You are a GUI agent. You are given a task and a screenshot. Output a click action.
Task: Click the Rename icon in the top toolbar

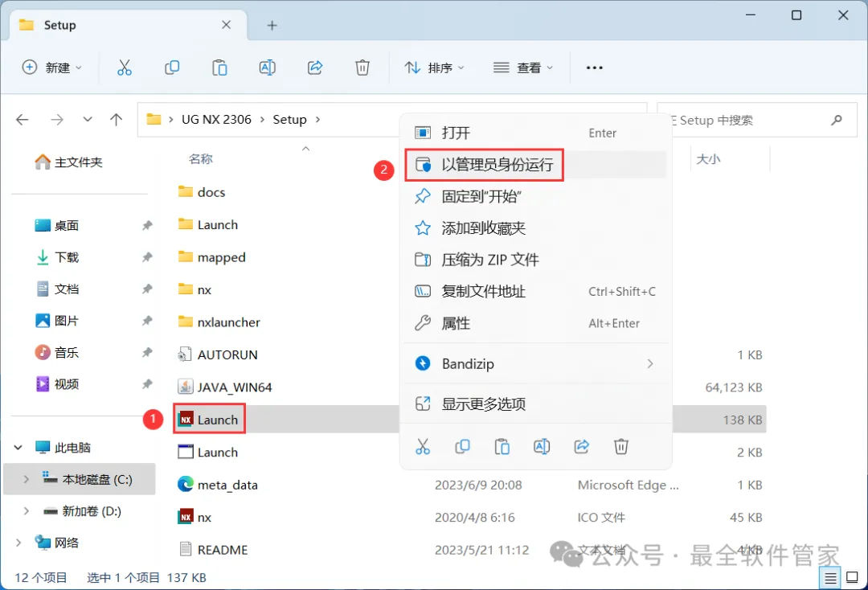(268, 68)
